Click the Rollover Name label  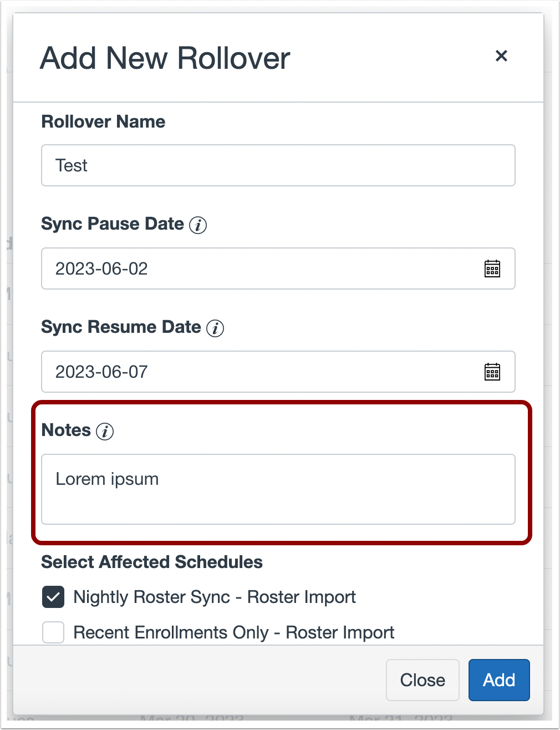103,121
